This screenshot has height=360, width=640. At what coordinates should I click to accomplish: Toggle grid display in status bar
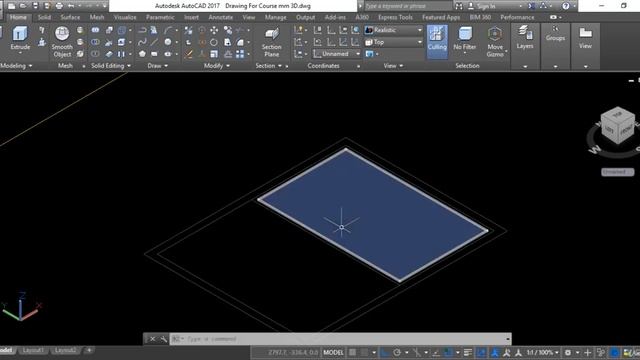(352, 352)
